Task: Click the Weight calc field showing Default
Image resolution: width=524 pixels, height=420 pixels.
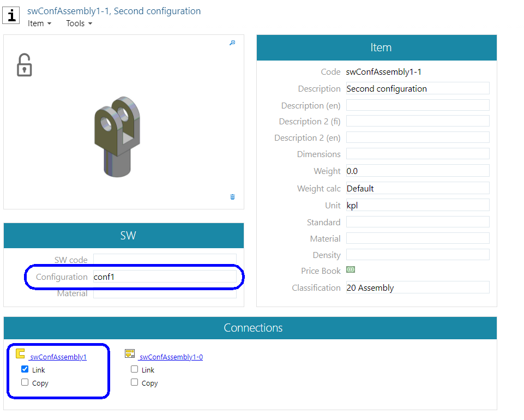Action: pyautogui.click(x=417, y=188)
